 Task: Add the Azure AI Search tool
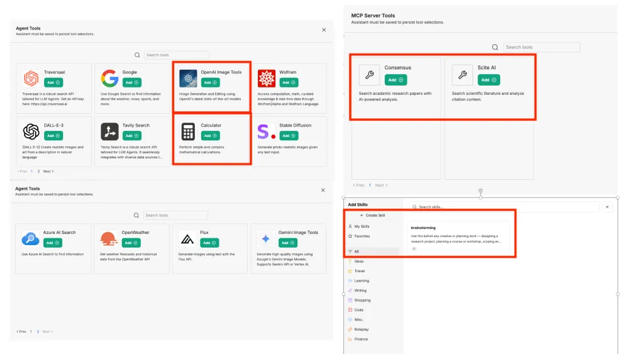53,243
